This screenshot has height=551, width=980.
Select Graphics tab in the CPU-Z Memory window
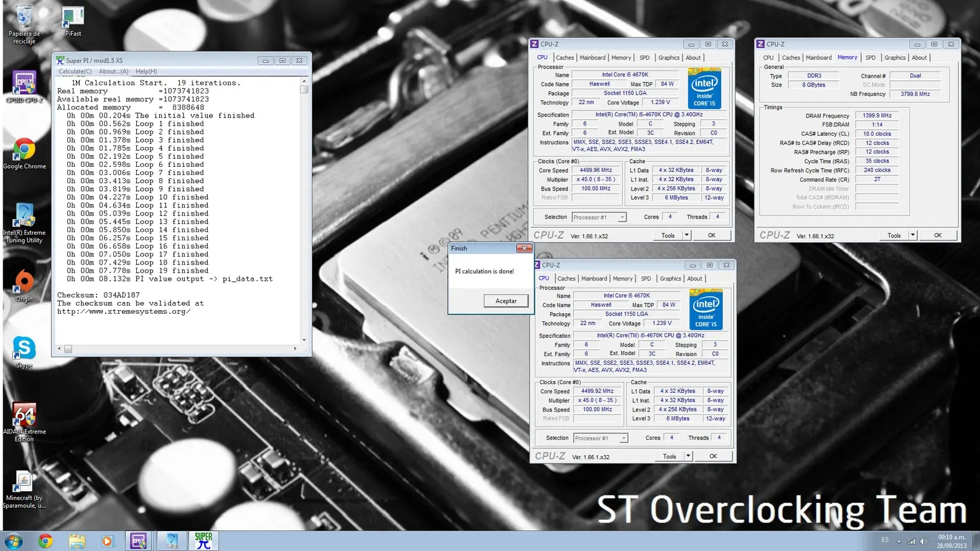coord(895,58)
